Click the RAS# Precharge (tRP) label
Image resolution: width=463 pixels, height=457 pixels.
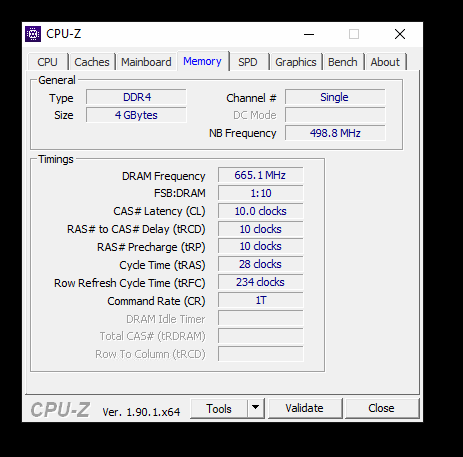tap(151, 247)
